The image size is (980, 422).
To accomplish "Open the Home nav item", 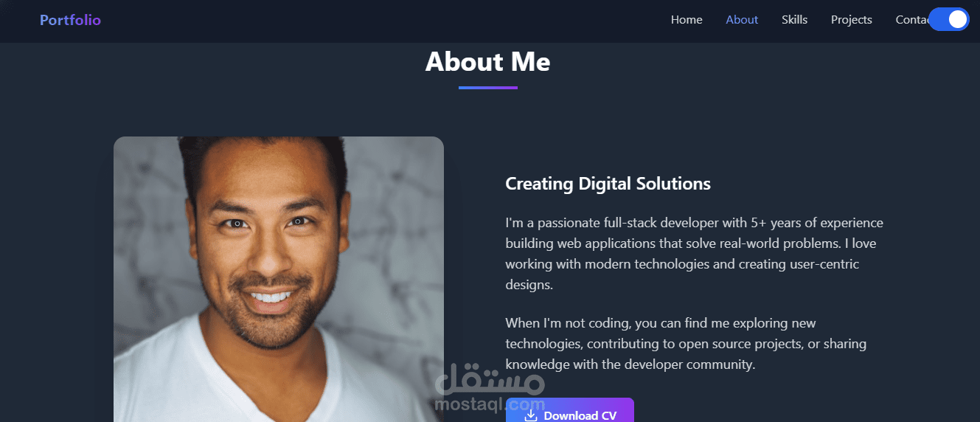I will click(687, 20).
